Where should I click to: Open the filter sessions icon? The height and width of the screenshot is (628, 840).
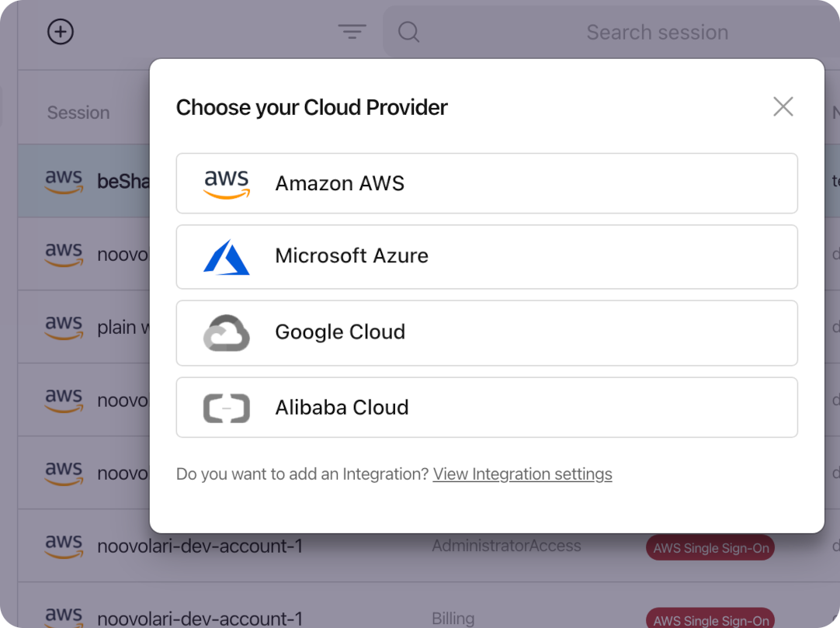(x=352, y=31)
